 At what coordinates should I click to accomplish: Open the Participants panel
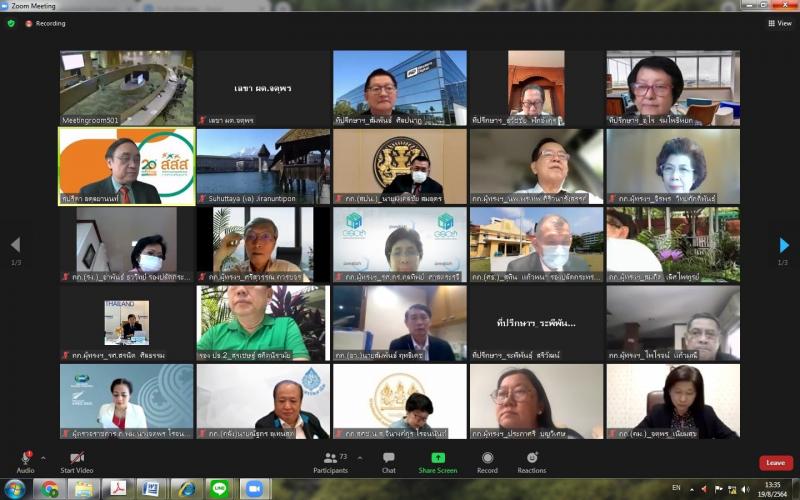[x=331, y=462]
